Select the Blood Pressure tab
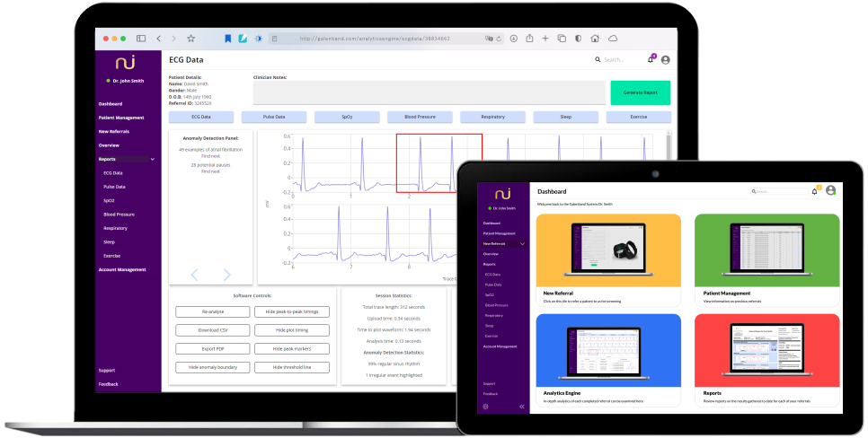This screenshot has width=868, height=438. click(420, 117)
